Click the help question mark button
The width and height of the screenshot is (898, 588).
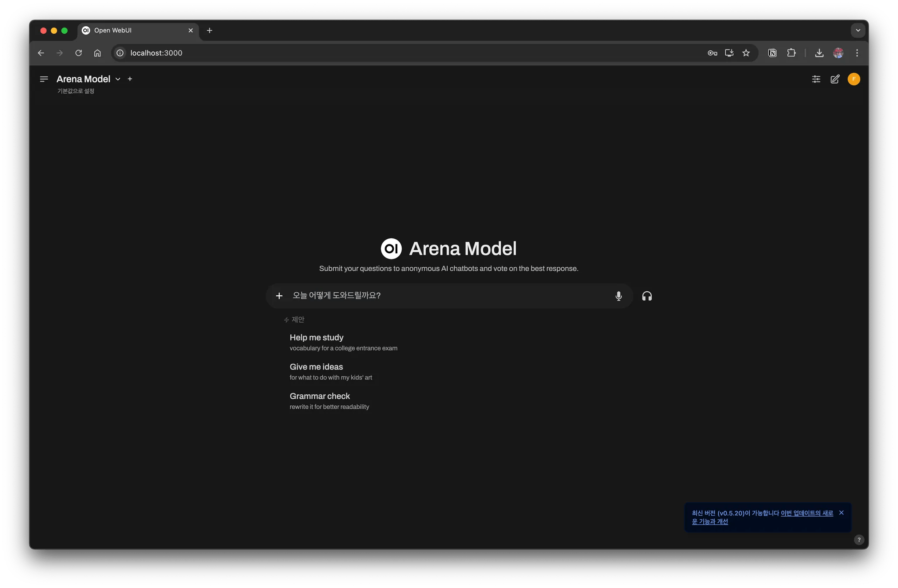tap(859, 539)
